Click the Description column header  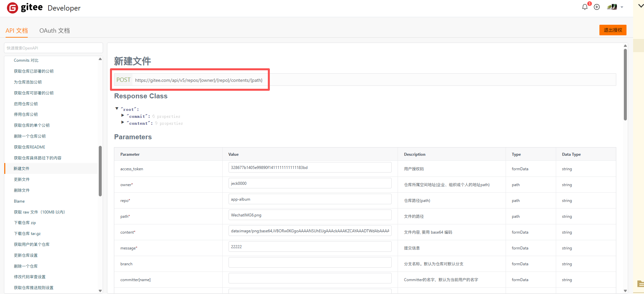pos(414,154)
